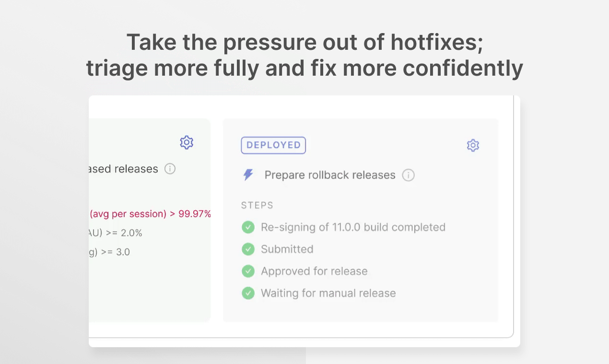Click info icon beside Prepare rollback releases
The height and width of the screenshot is (364, 609).
408,175
